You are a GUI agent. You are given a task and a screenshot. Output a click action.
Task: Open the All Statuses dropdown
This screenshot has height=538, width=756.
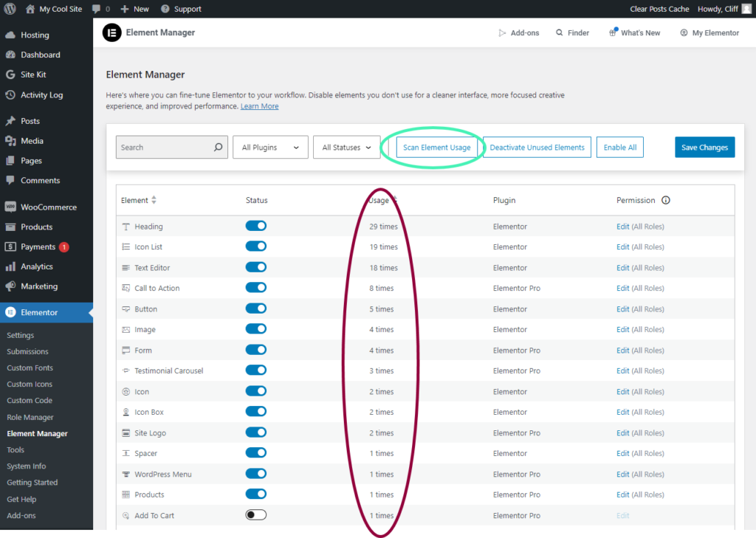[x=346, y=147]
